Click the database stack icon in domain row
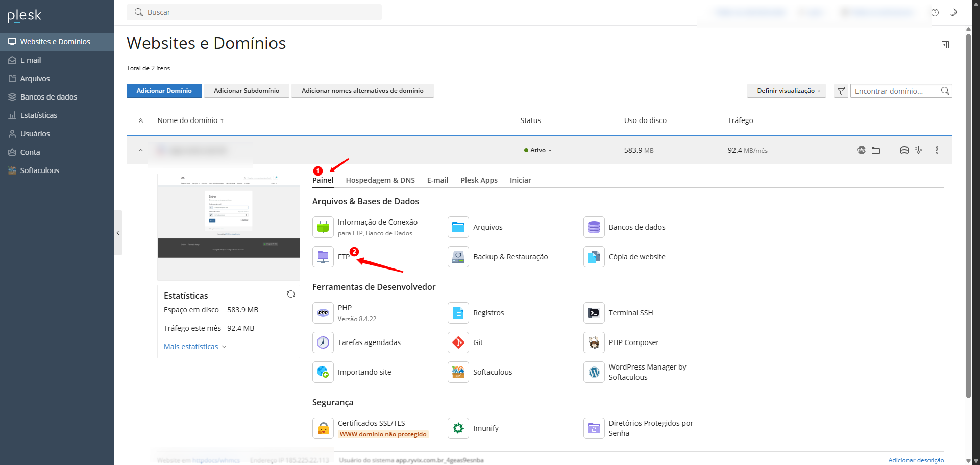The width and height of the screenshot is (980, 465). [904, 150]
